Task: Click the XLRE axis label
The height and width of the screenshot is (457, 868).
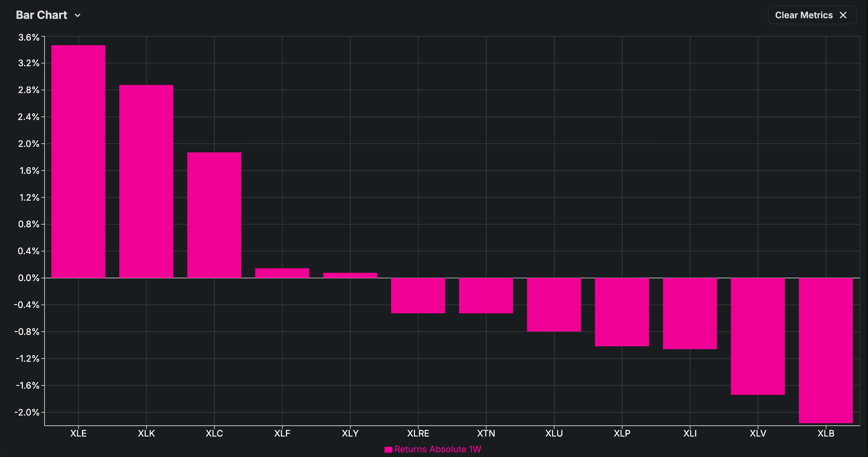Action: pos(418,433)
